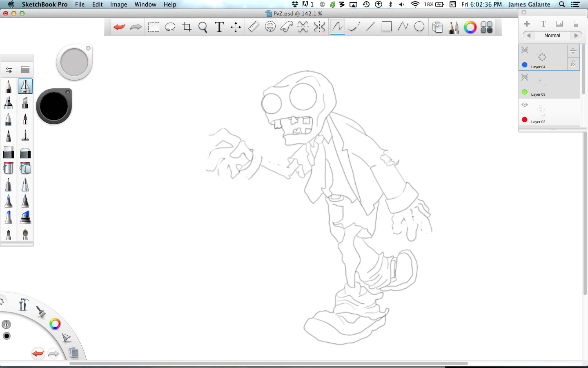Image resolution: width=588 pixels, height=368 pixels.
Task: Open the brushes icon in corner lagoon
Action: [x=40, y=312]
